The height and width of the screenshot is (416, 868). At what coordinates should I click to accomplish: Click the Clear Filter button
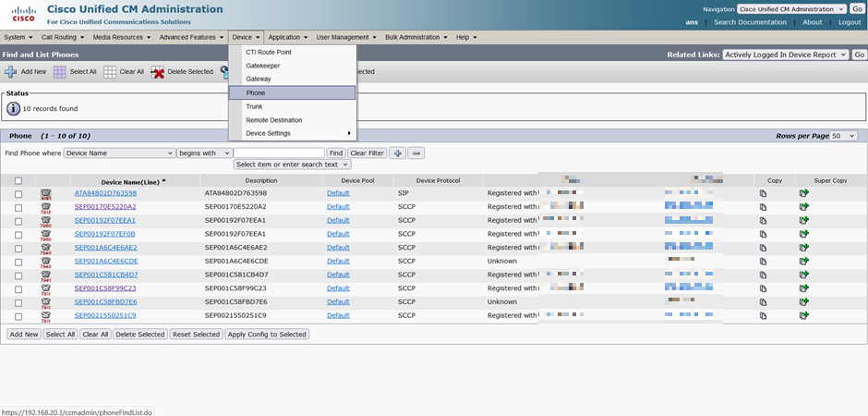point(368,153)
